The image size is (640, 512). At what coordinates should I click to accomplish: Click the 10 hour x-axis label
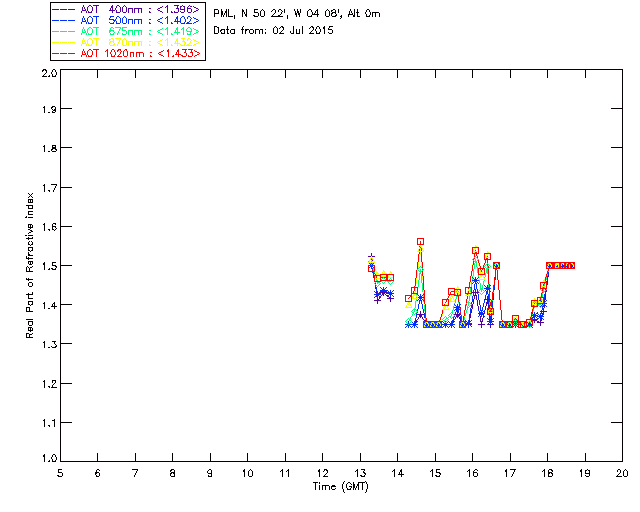coord(247,473)
